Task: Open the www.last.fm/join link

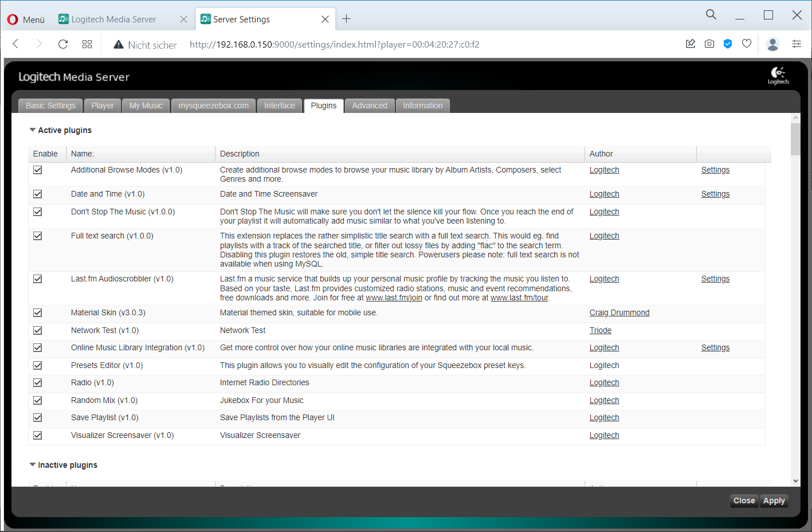Action: 394,298
